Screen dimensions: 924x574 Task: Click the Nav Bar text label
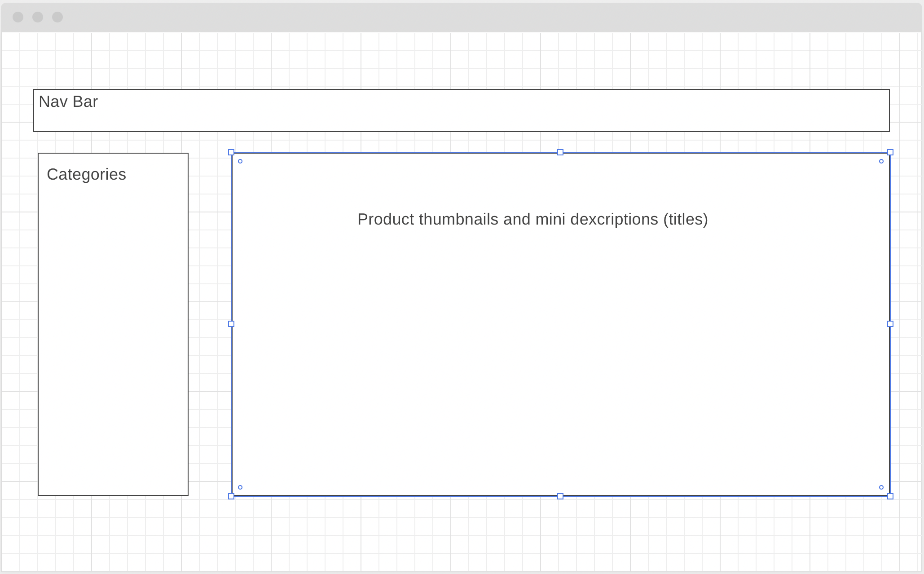(69, 102)
